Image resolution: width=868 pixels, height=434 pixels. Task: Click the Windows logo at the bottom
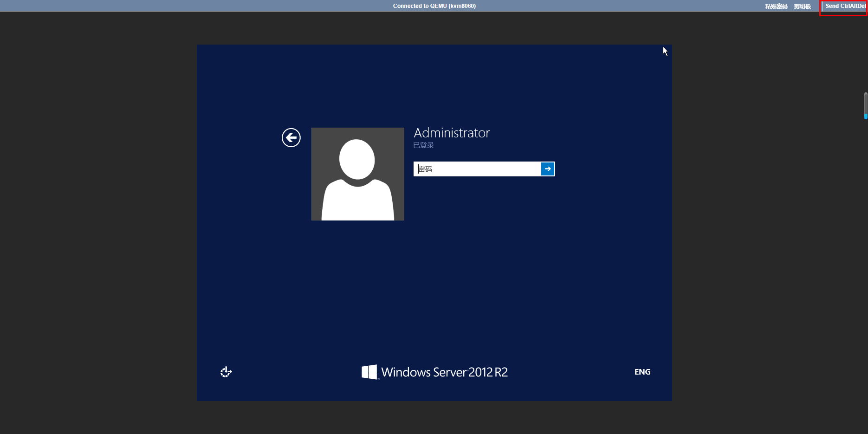[x=369, y=372]
